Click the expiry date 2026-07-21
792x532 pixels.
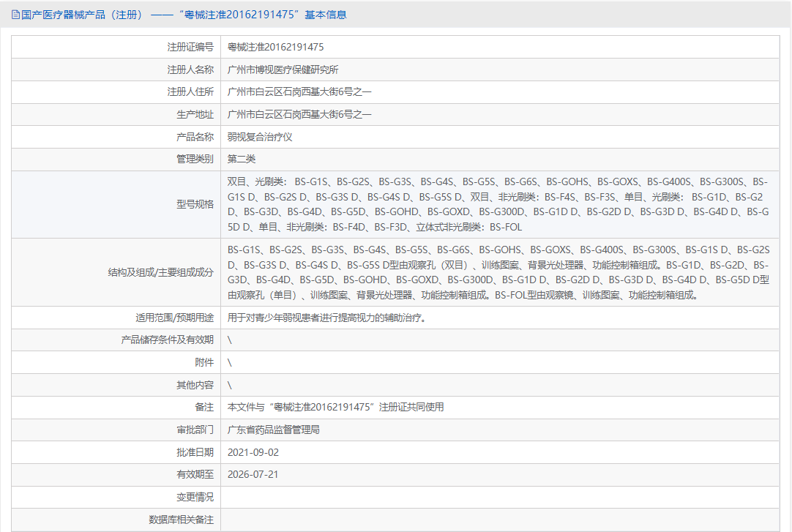click(x=253, y=474)
